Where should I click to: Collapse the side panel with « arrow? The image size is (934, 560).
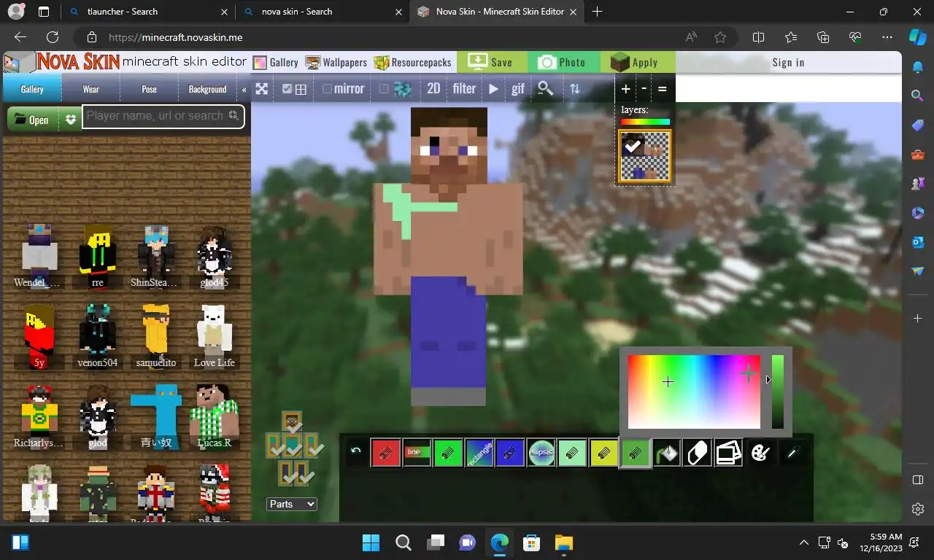click(244, 90)
